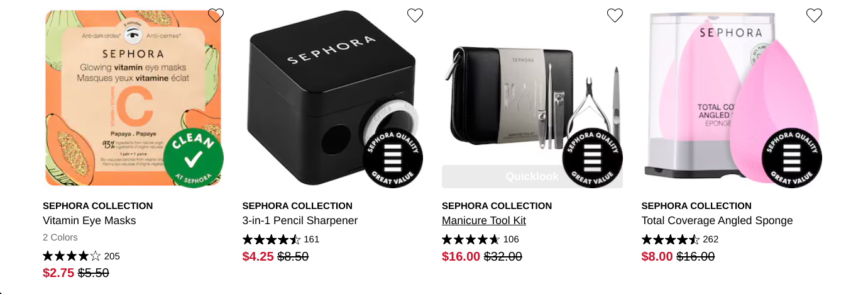868x294 pixels.
Task: Favorite the Vitamin Eye Masks with heart icon
Action: click(x=216, y=15)
